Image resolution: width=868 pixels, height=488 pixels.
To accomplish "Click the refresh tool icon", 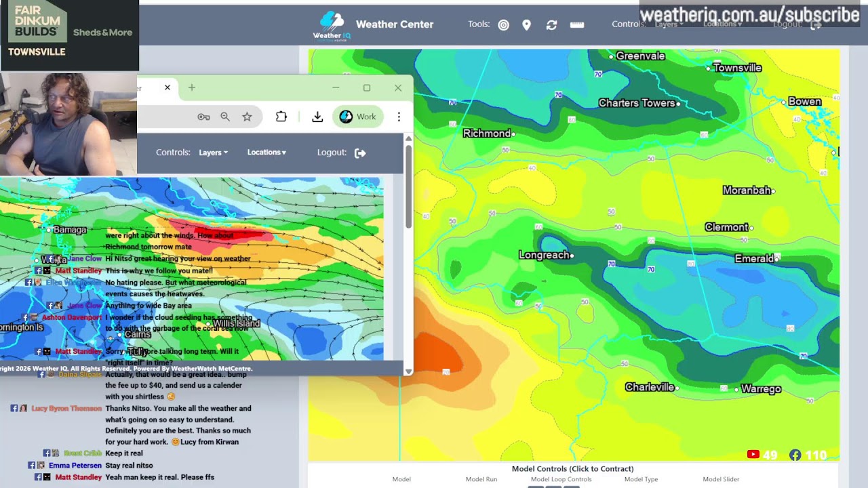I will click(x=551, y=25).
